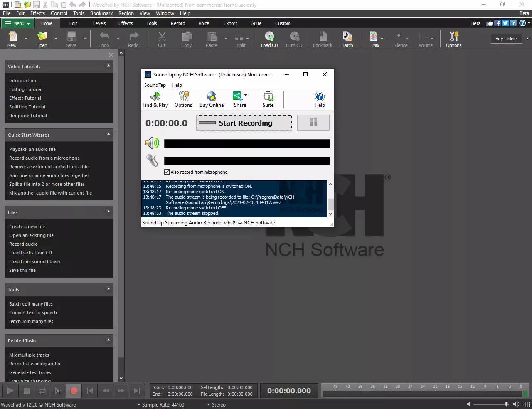Click the Go to Start transport button
Image resolution: width=532 pixels, height=409 pixels.
pos(90,391)
